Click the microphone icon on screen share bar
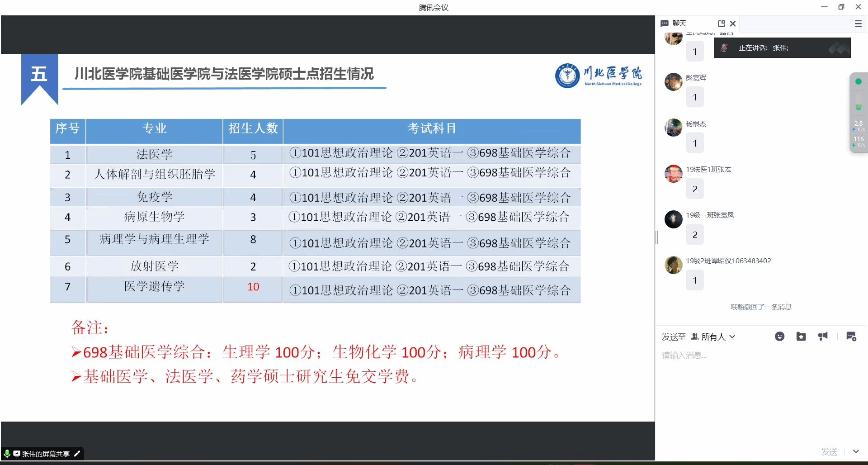Viewport: 868px width, 465px height. [7, 454]
